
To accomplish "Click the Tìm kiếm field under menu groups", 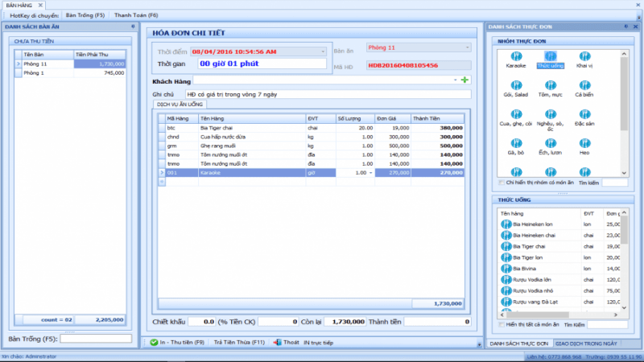I will 614,183.
